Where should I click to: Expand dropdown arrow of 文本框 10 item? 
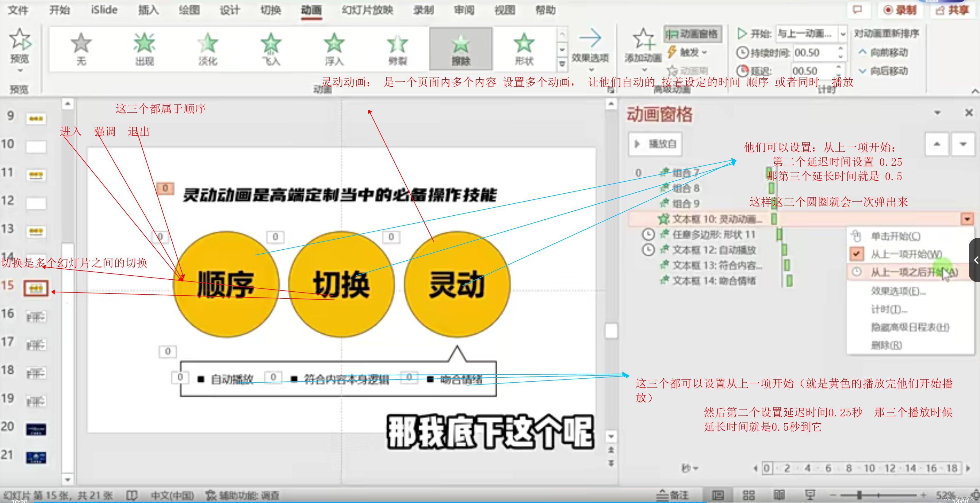click(967, 219)
